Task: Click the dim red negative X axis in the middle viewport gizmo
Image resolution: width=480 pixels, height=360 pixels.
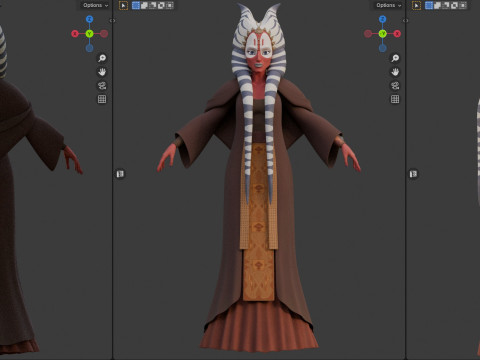Action: point(368,34)
